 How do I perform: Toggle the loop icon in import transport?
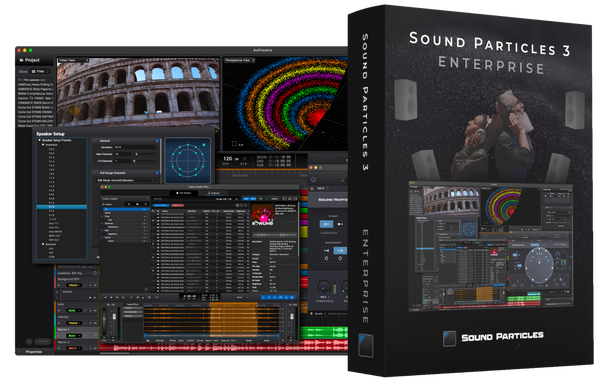[149, 297]
